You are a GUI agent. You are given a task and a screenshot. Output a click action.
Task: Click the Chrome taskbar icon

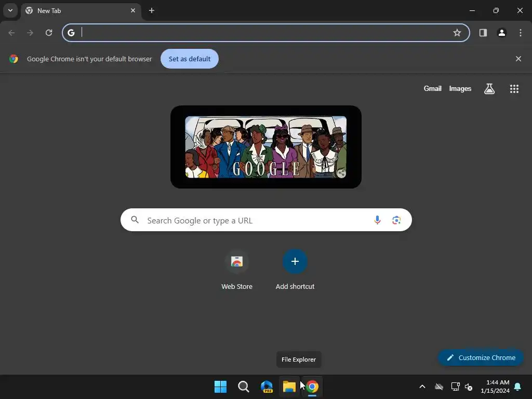point(312,387)
